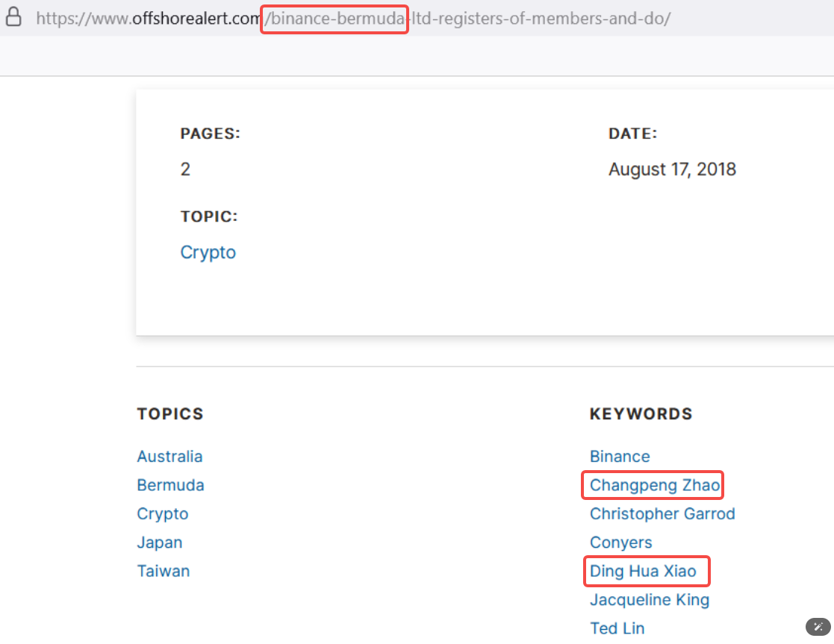This screenshot has height=644, width=834.
Task: Open the Binance keyword link
Action: click(620, 457)
